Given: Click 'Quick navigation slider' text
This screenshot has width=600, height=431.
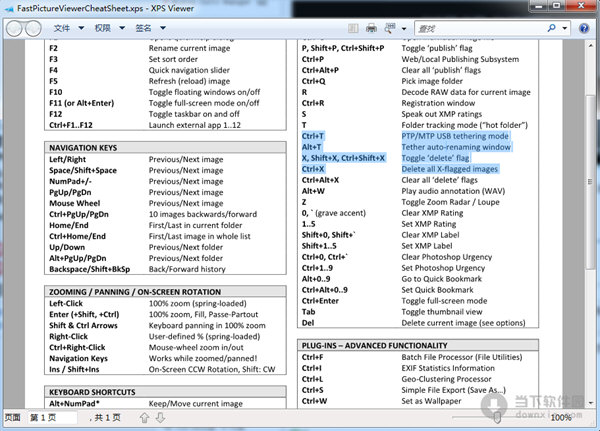Looking at the screenshot, I should (x=189, y=70).
